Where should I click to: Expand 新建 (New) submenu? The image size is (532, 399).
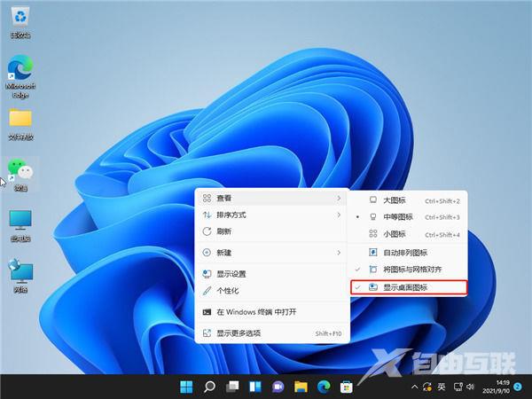click(x=272, y=253)
